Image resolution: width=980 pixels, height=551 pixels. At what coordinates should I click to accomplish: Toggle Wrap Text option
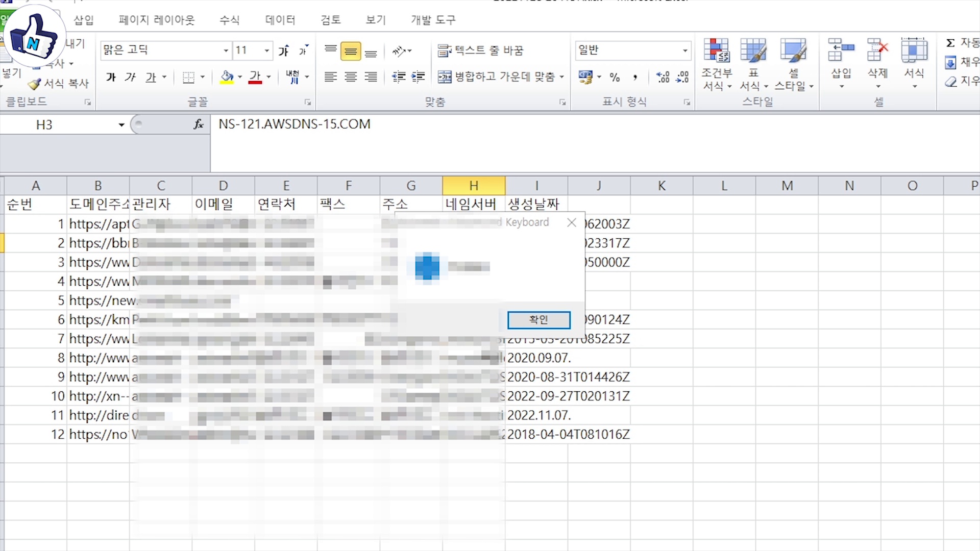point(480,51)
